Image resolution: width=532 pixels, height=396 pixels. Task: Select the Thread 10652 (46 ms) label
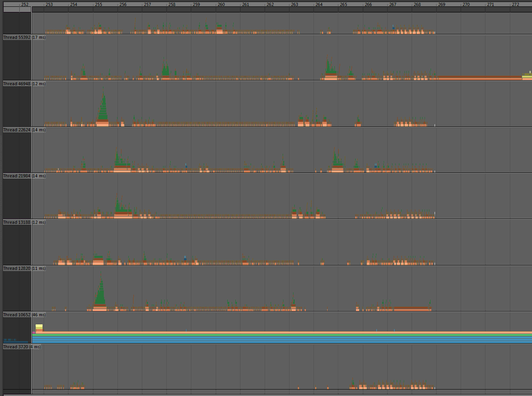[24, 314]
